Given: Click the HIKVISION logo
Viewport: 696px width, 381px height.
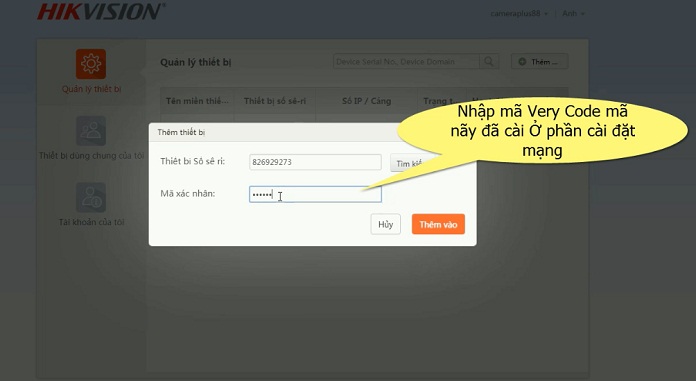Looking at the screenshot, I should pos(101,11).
